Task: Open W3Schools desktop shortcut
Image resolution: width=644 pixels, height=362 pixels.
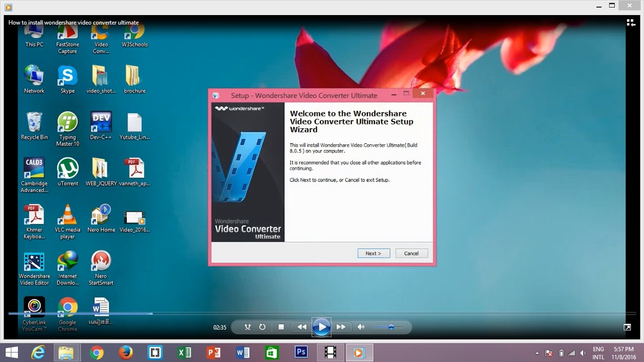Action: pyautogui.click(x=135, y=36)
